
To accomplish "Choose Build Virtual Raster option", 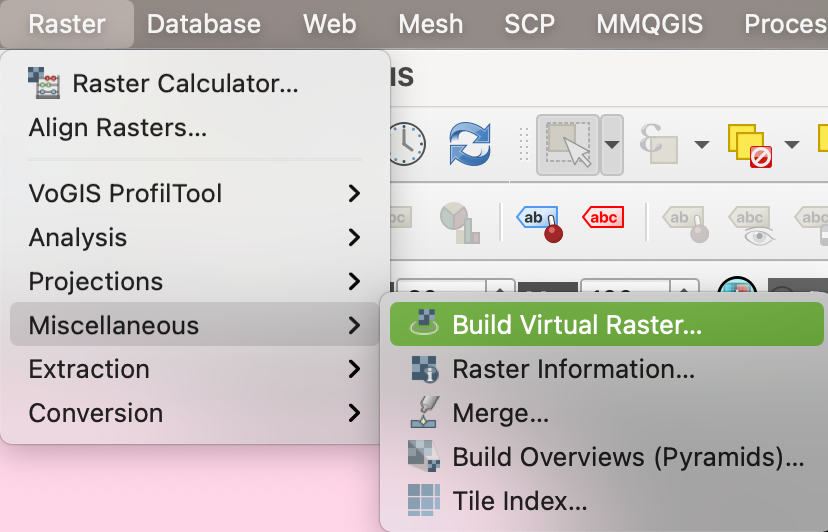I will click(576, 325).
